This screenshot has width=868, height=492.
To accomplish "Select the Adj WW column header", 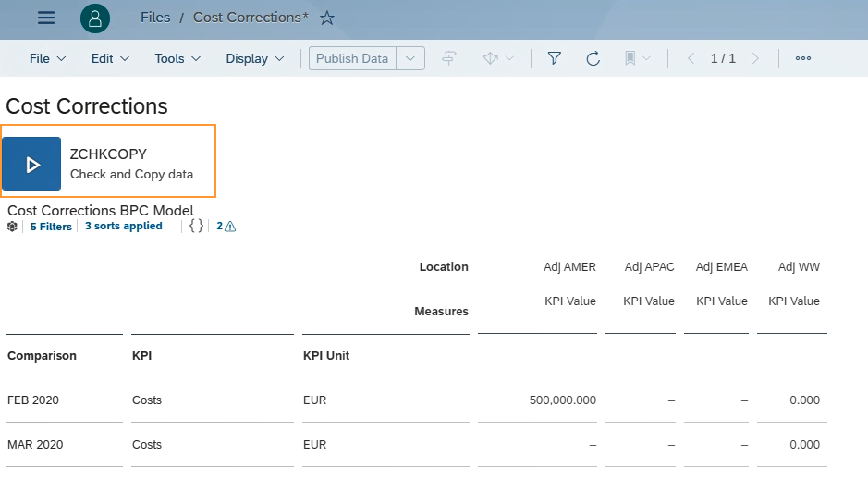I will 799,267.
